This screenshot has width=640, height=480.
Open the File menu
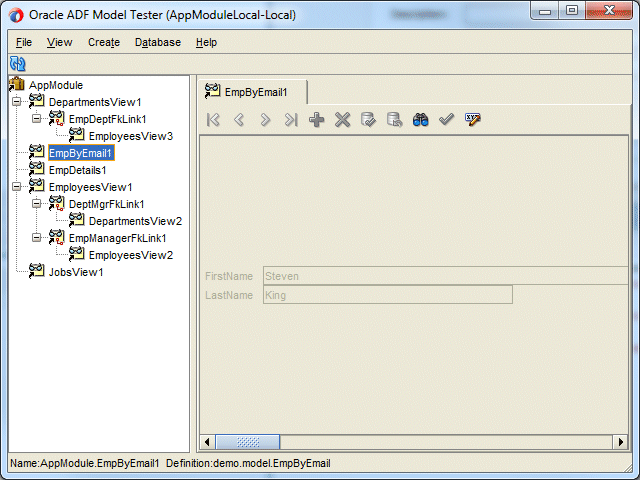[24, 42]
